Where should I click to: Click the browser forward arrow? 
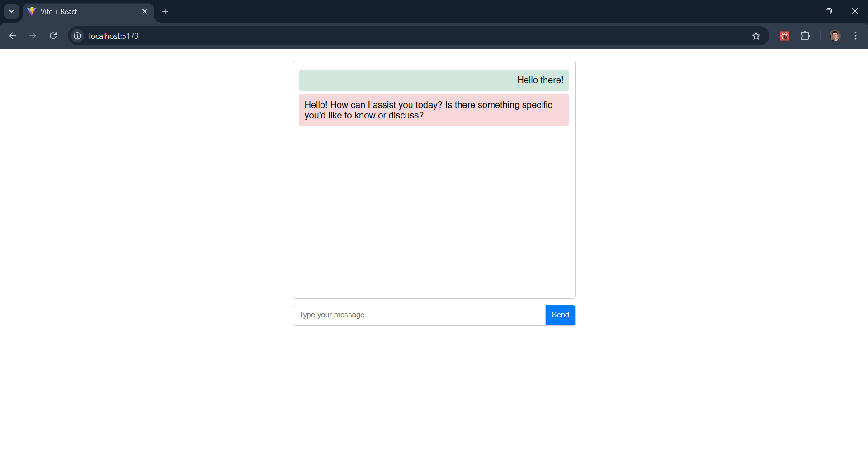click(x=33, y=36)
